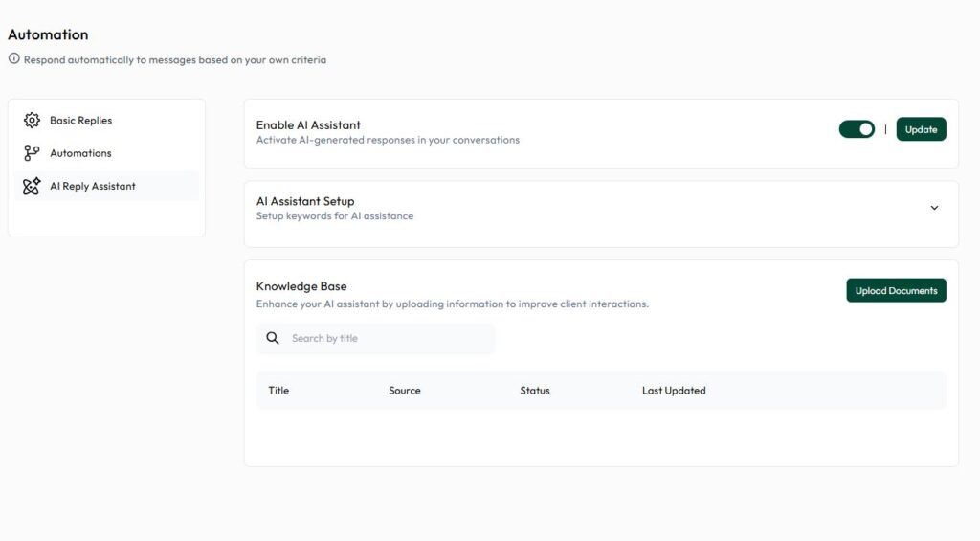
Task: Click the Upload Documents button
Action: click(896, 290)
